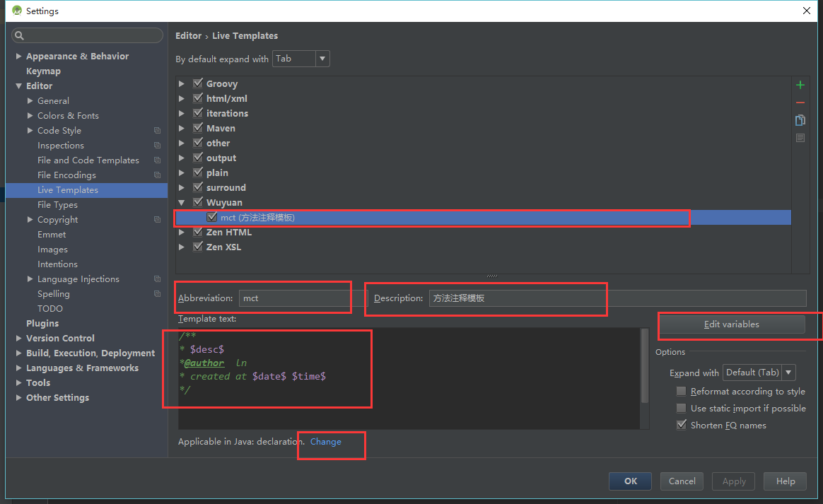Expand Version Control section arrow

pos(19,339)
